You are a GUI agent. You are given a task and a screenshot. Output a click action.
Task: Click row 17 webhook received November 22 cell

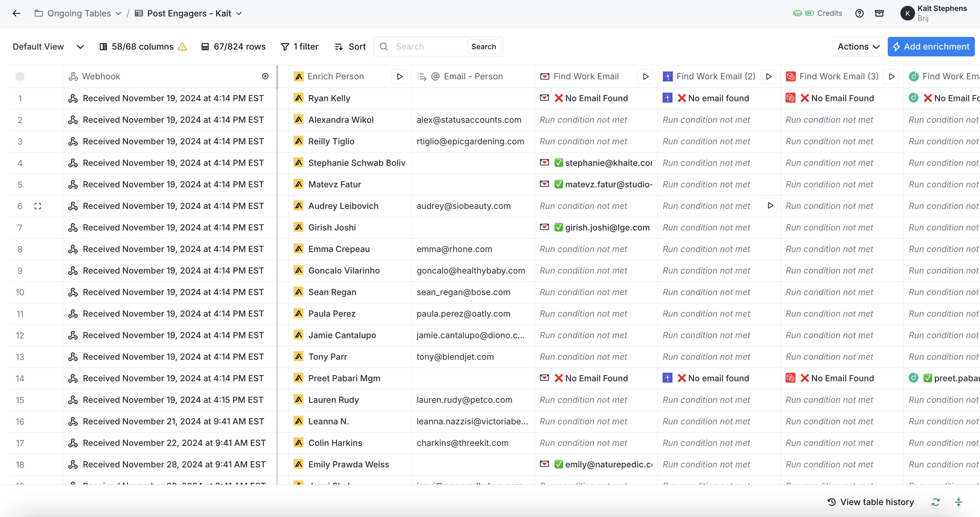click(170, 443)
